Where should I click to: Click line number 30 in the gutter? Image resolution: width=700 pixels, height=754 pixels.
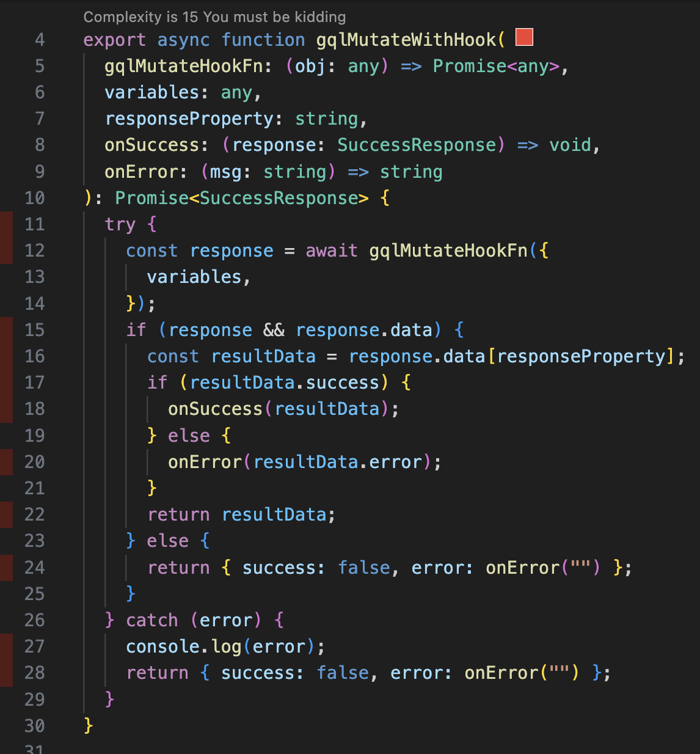[x=35, y=726]
